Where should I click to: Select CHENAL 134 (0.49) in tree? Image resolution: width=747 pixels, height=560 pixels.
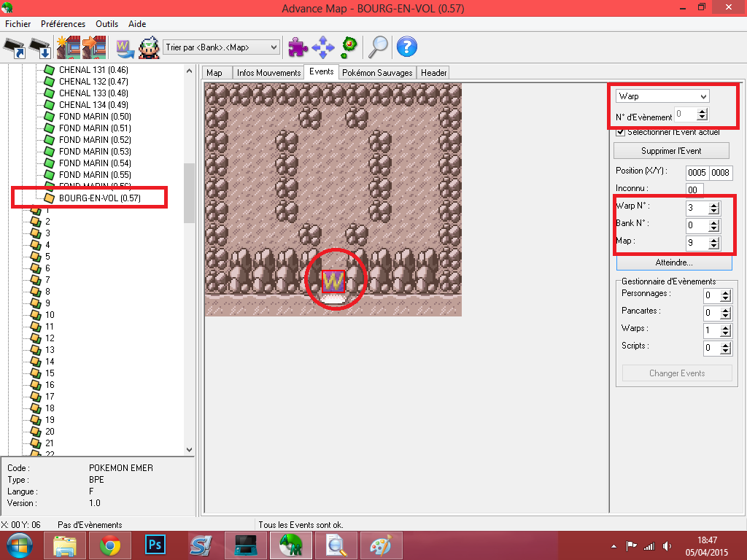pyautogui.click(x=93, y=105)
